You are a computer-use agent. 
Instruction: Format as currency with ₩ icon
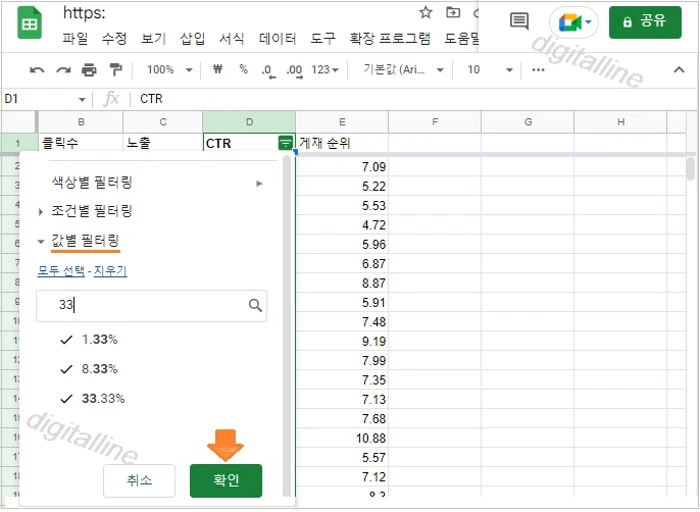[217, 69]
